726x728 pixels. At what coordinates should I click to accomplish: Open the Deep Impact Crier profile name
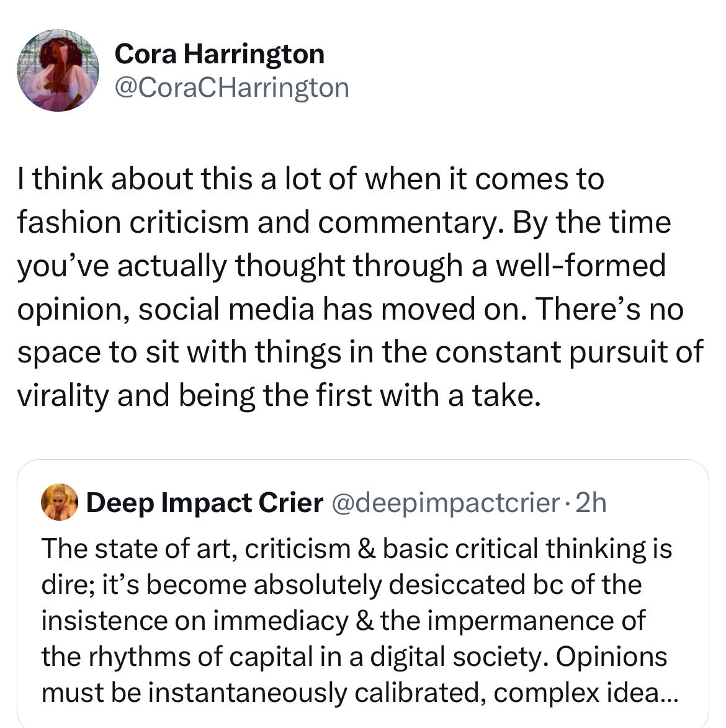205,503
